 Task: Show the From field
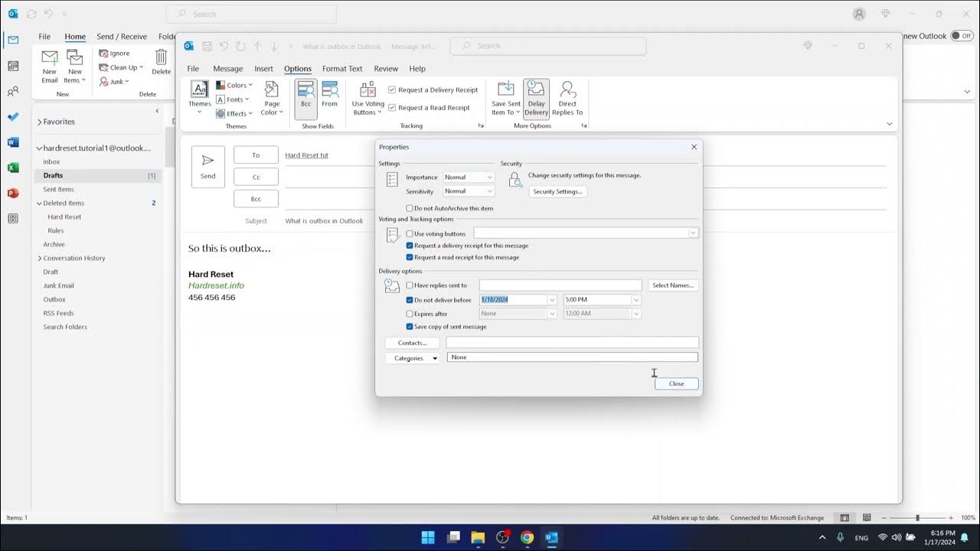click(x=329, y=99)
